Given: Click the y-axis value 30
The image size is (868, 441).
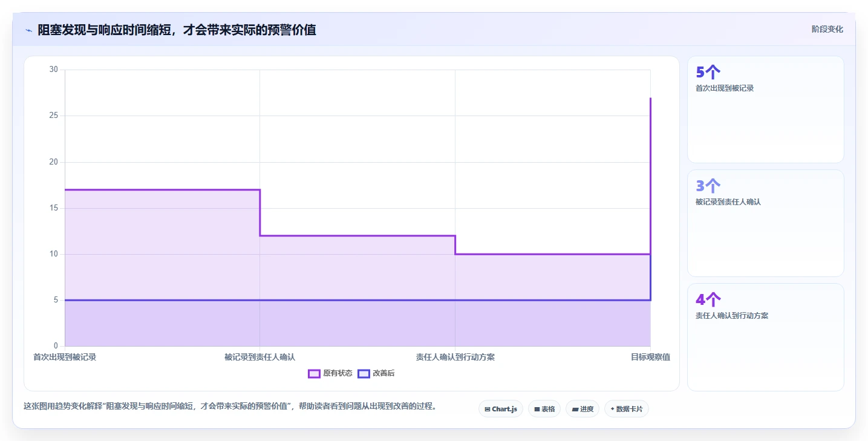Looking at the screenshot, I should [53, 70].
